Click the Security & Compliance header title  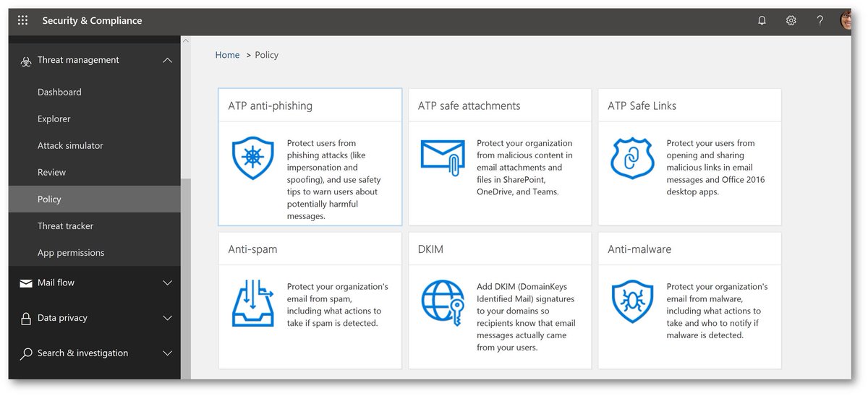tap(92, 21)
